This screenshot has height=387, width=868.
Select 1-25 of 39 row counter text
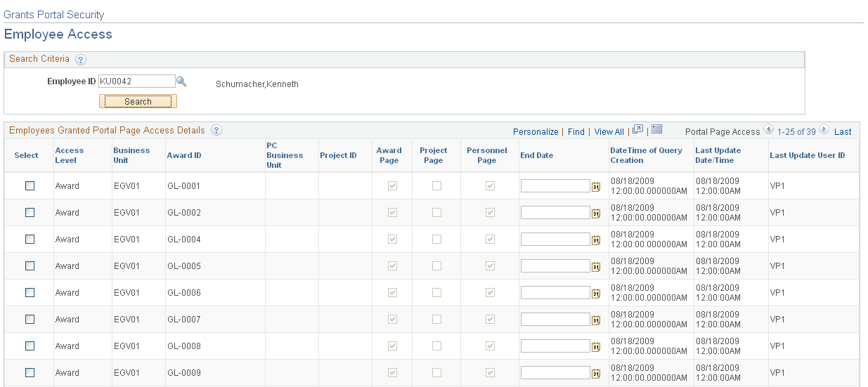(x=796, y=131)
